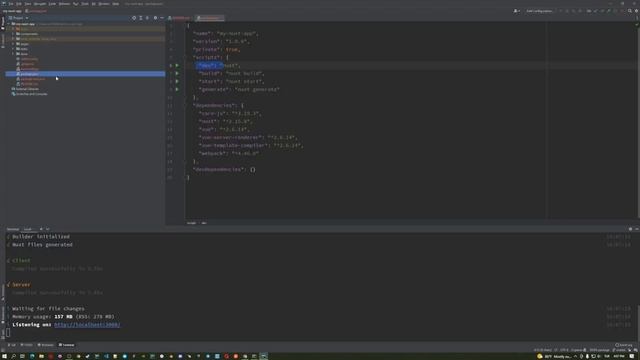
Task: Open the Window menu
Action: pyautogui.click(x=104, y=4)
